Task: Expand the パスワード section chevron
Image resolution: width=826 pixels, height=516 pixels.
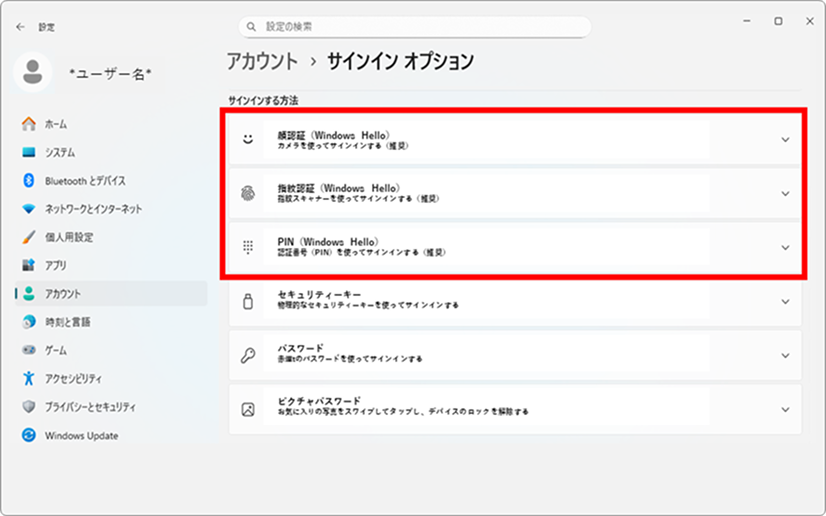Action: coord(785,355)
